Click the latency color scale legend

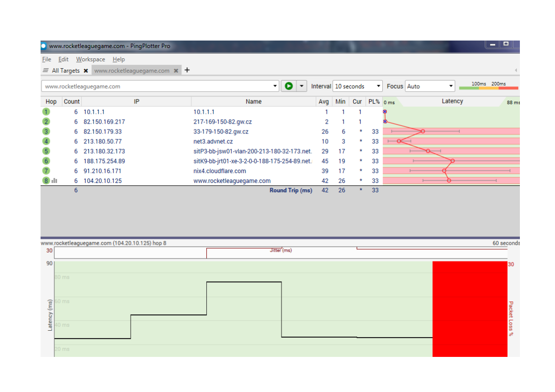point(488,86)
